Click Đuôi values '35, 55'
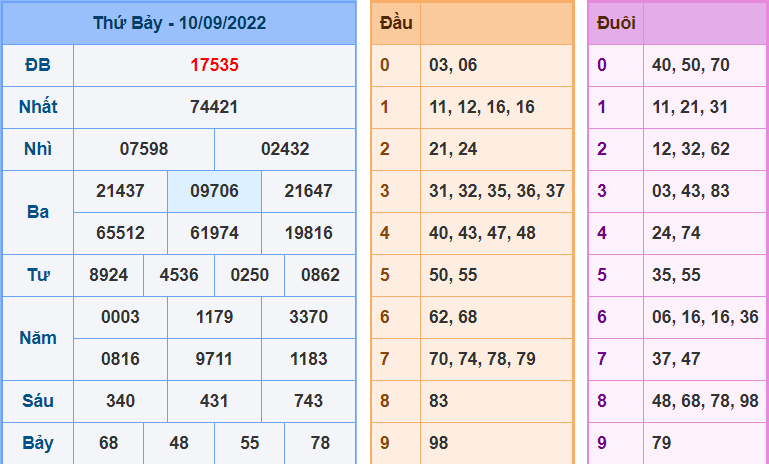 (676, 275)
